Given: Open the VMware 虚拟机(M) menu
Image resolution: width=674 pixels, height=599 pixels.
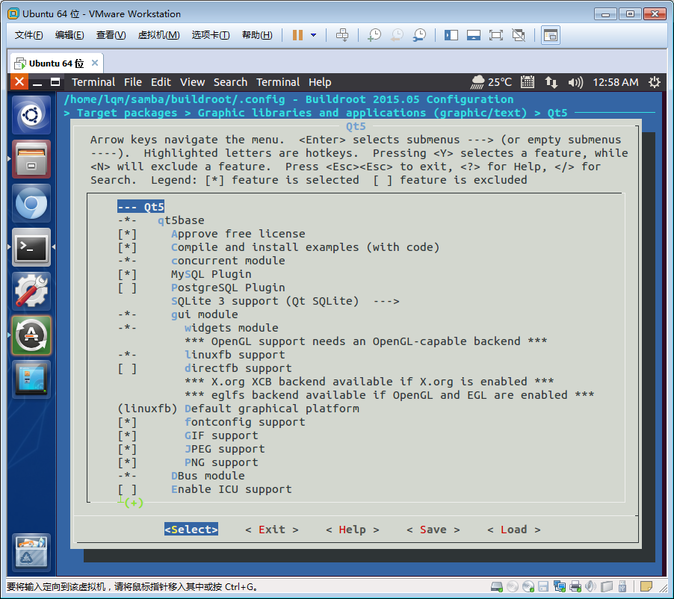Looking at the screenshot, I should 157,35.
